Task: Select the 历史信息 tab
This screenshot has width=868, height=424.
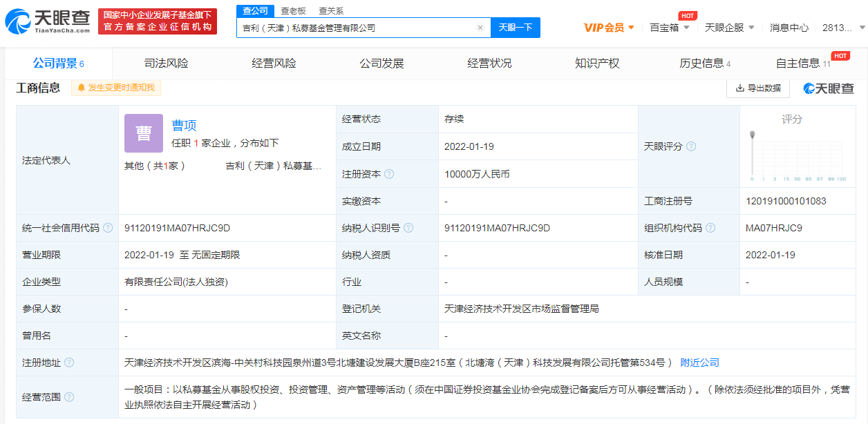Action: point(705,64)
